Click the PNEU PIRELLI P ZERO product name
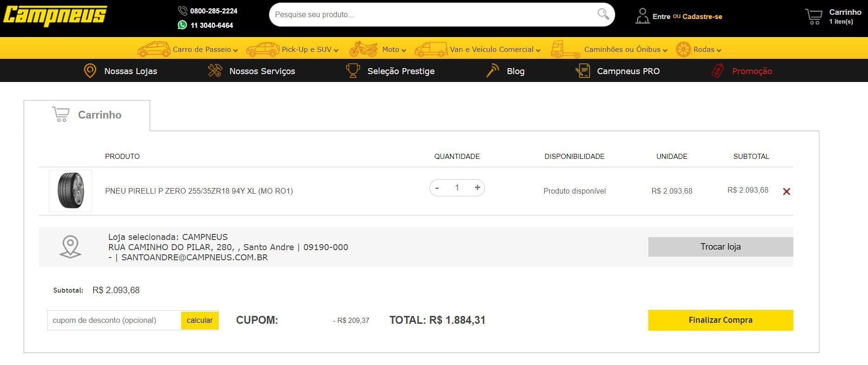The width and height of the screenshot is (868, 365). point(199,191)
